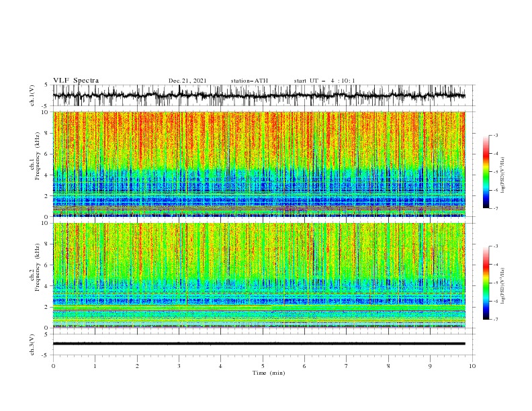Click the lower 'log(PSD)(V²/Hz)' colorbar label
The image size is (532, 411).
[502, 286]
